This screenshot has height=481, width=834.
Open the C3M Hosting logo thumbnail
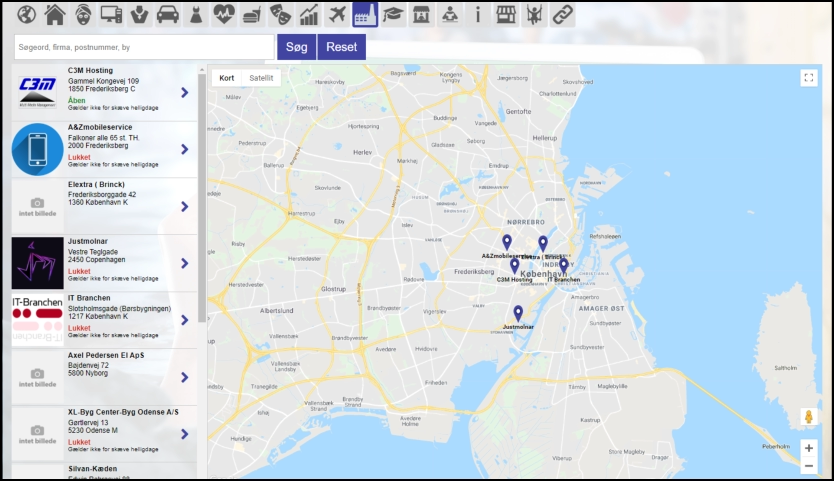37,92
